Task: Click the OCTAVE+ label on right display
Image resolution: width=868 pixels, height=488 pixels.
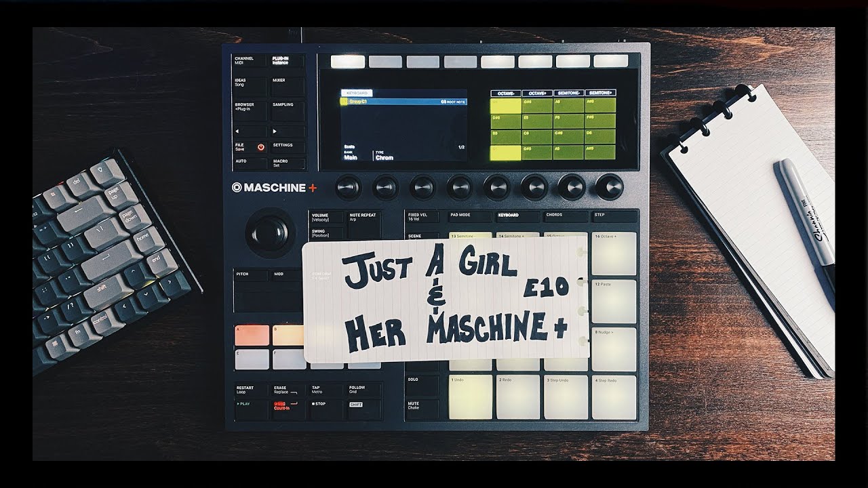Action: 537,93
